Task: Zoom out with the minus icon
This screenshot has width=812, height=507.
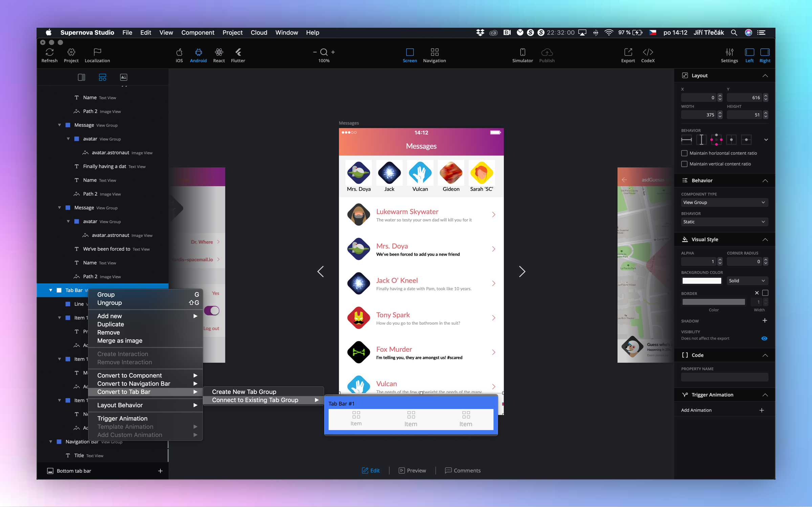Action: (x=315, y=52)
